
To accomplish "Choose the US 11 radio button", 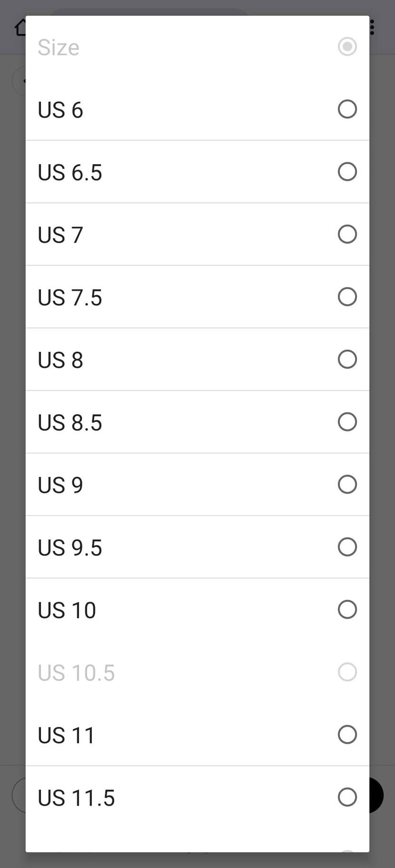I will pyautogui.click(x=347, y=734).
